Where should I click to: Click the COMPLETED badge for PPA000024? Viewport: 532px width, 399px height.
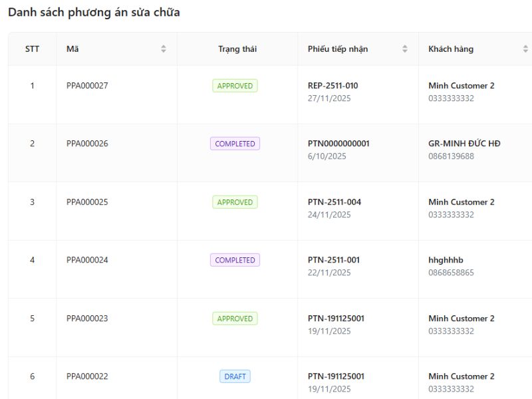coord(235,260)
